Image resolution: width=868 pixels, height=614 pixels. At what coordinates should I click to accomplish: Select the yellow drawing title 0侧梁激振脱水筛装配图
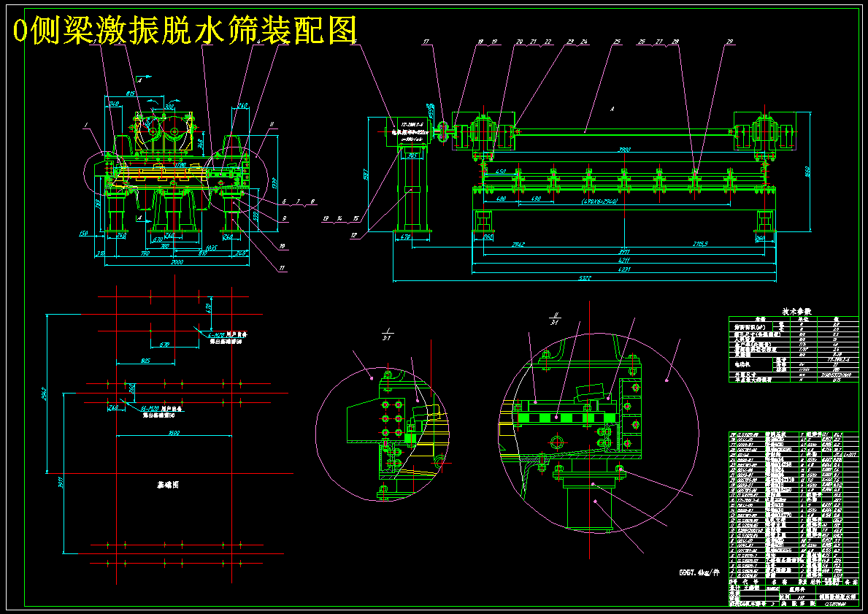pyautogui.click(x=185, y=30)
